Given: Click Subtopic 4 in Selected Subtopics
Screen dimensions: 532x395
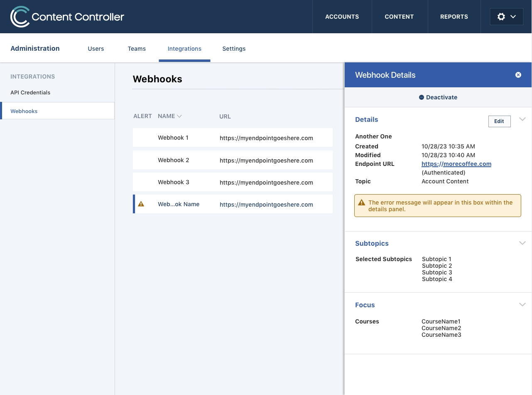Looking at the screenshot, I should point(437,279).
